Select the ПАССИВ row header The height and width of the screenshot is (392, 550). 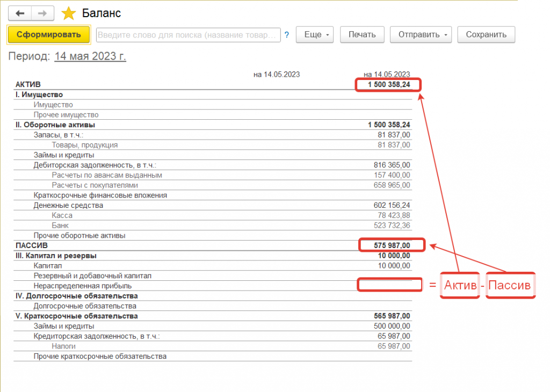pyautogui.click(x=32, y=245)
